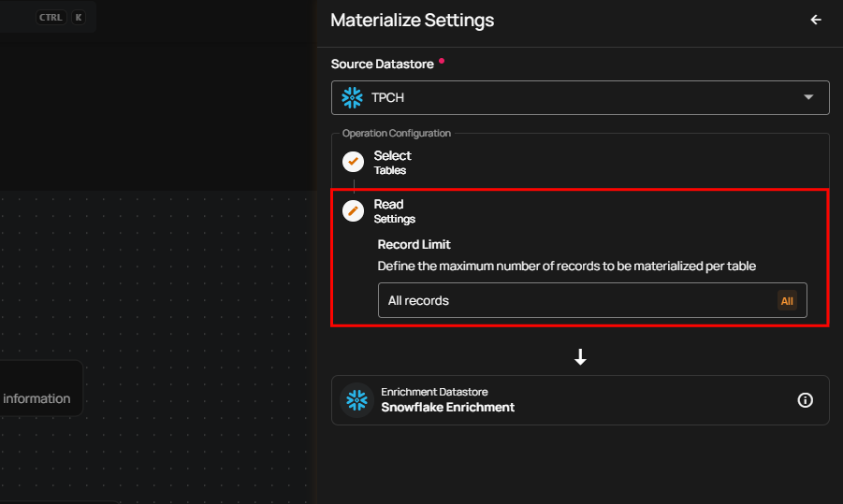Open the Read Settings step
This screenshot has width=843, height=504.
click(x=394, y=210)
